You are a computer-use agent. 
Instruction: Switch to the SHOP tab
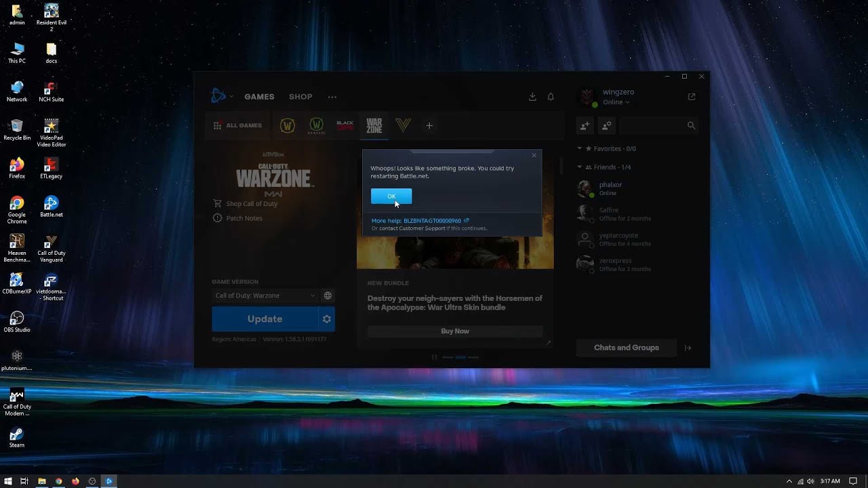tap(300, 97)
